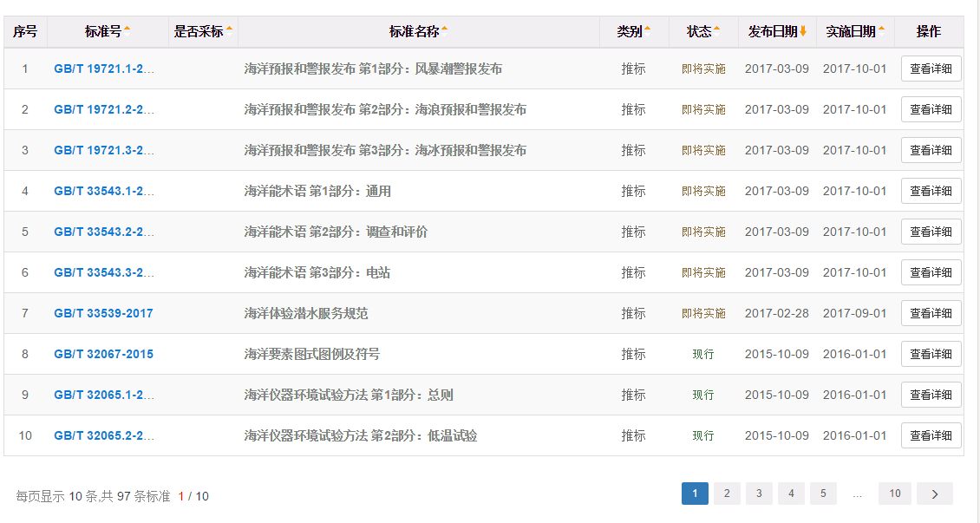
Task: Open GB/T 33539-2017 standard link
Action: point(103,313)
